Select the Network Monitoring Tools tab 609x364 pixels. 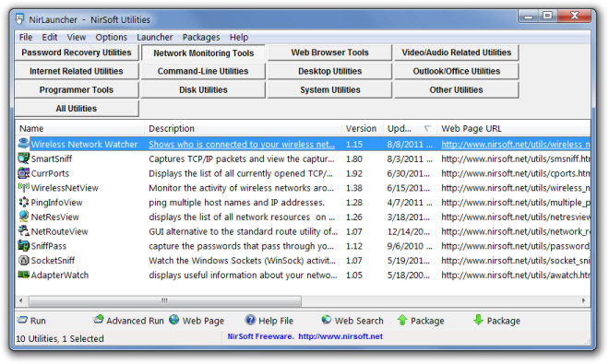click(x=203, y=53)
